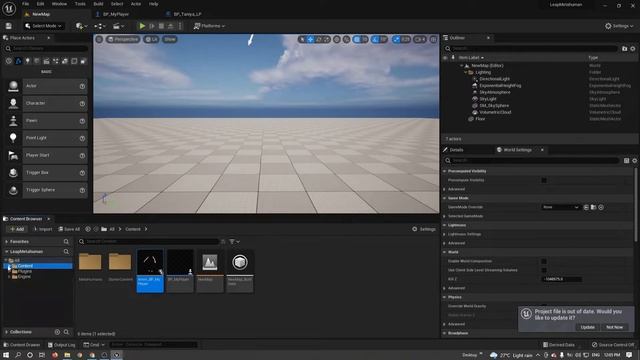Open the Select Mode dropdown

click(x=43, y=26)
